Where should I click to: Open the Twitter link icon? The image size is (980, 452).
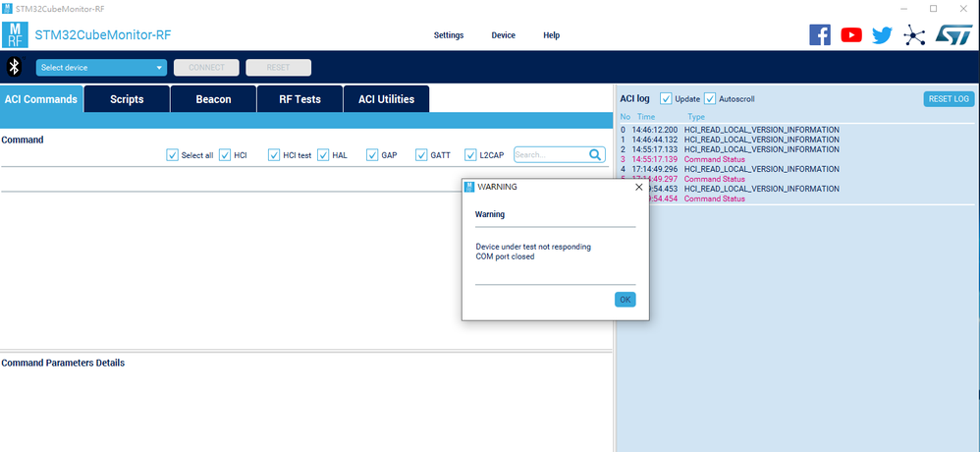[x=882, y=35]
